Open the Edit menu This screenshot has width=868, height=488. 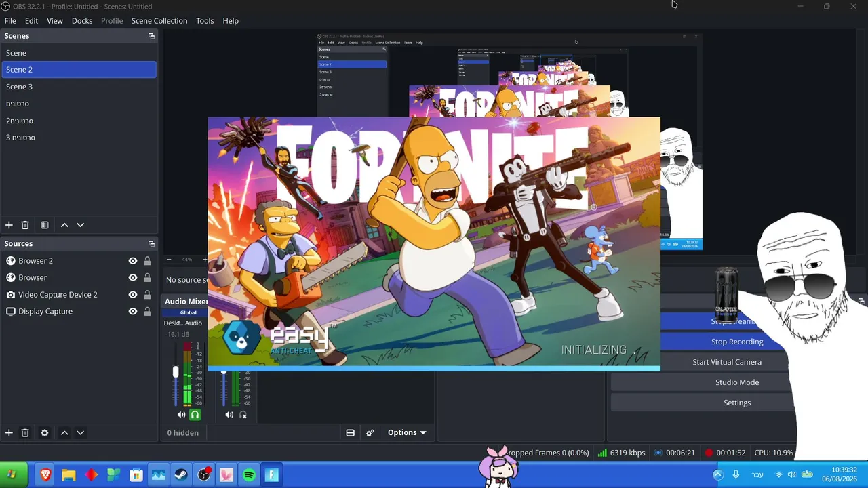coord(31,21)
